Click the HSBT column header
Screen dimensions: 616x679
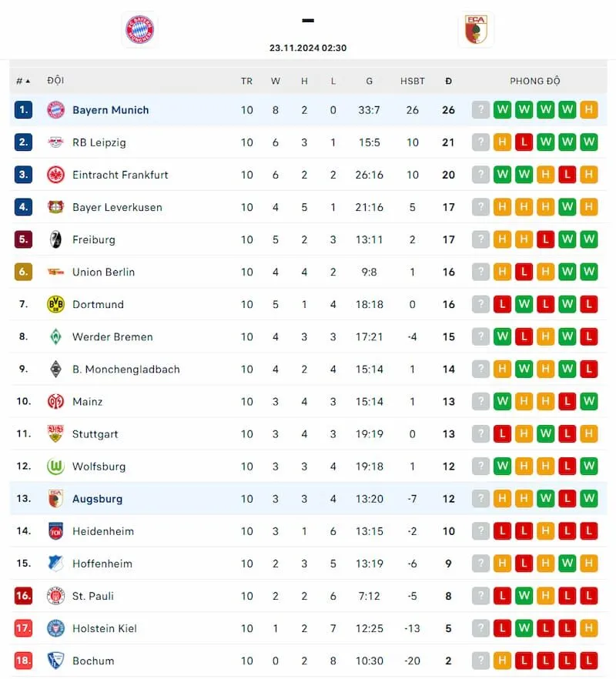pyautogui.click(x=413, y=80)
